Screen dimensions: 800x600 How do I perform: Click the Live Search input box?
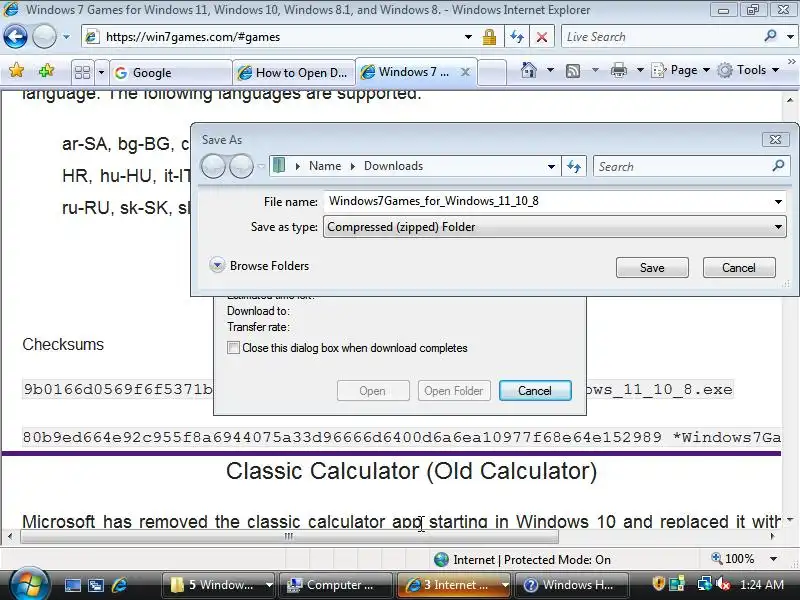661,37
